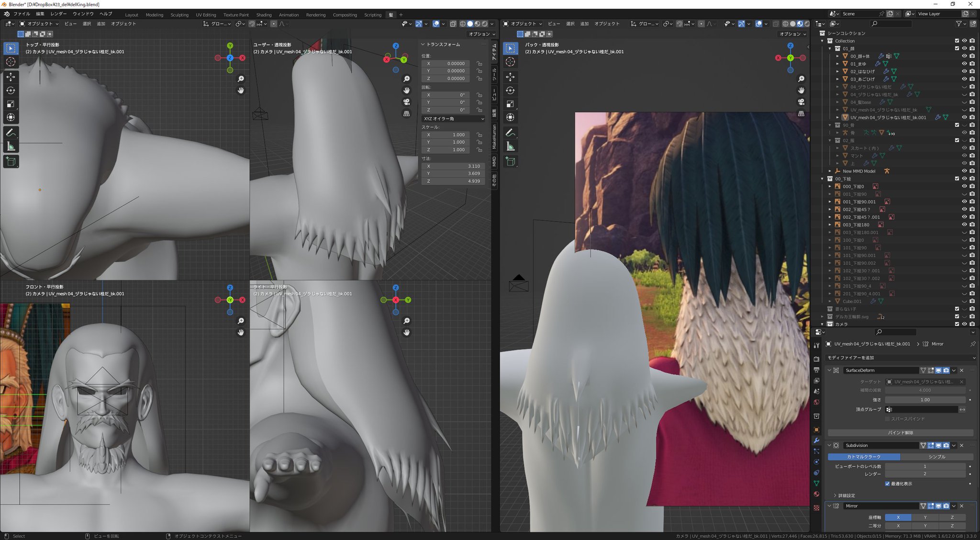Select the Move tool in the toolbar
The height and width of the screenshot is (540, 980).
[x=11, y=77]
